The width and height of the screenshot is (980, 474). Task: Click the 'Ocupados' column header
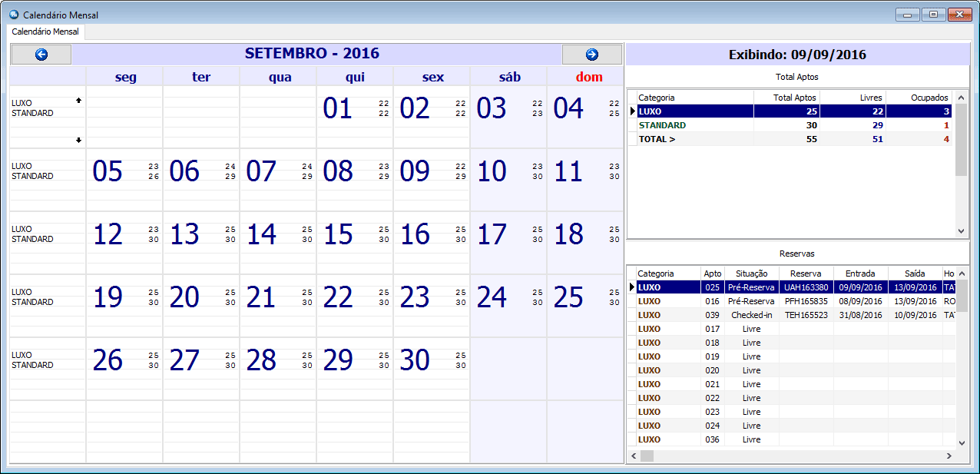click(x=919, y=98)
